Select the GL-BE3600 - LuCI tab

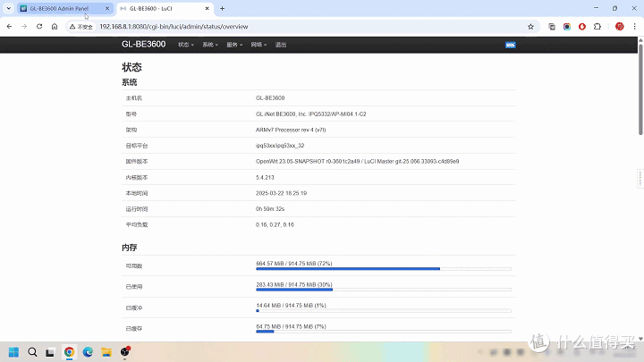click(x=165, y=8)
